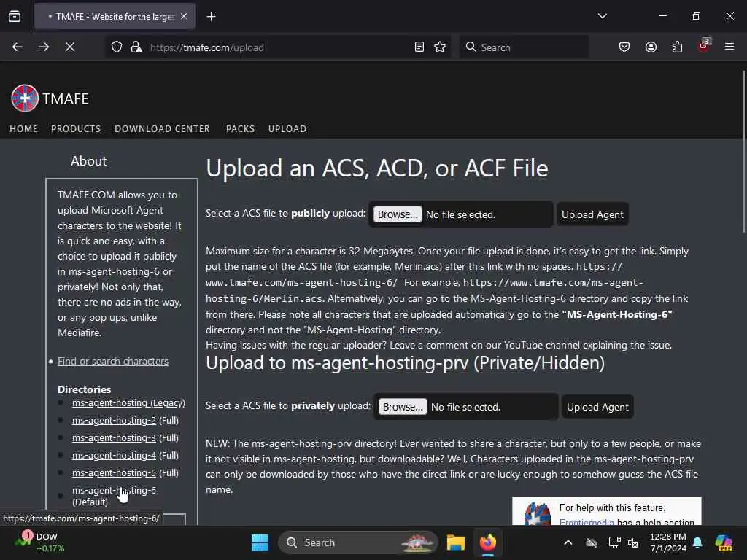Open Save to Pocket icon
The image size is (747, 560).
624,47
